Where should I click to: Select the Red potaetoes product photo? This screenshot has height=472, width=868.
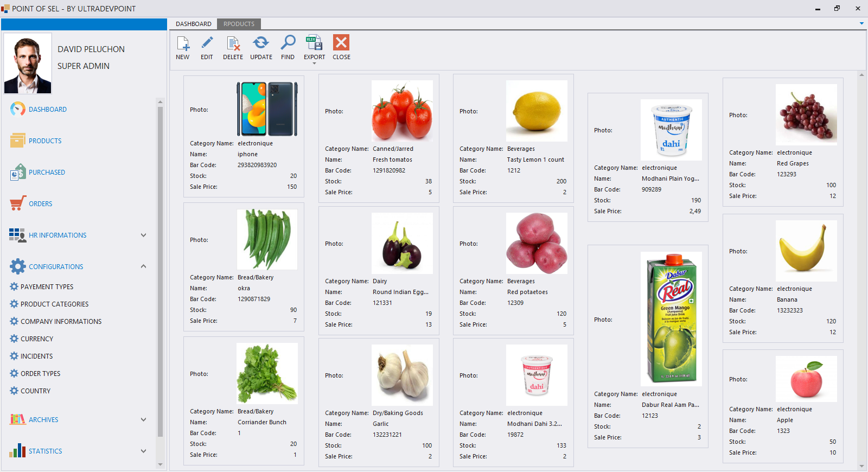point(537,243)
